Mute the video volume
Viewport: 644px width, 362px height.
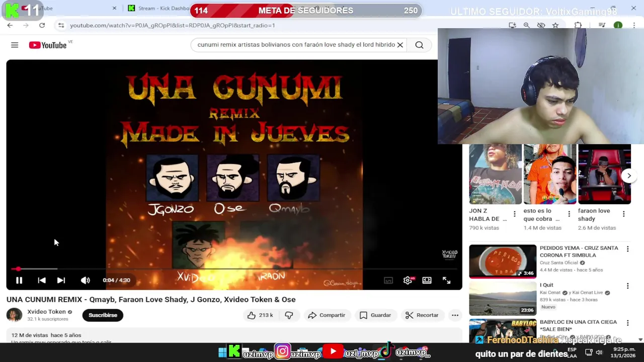86,281
